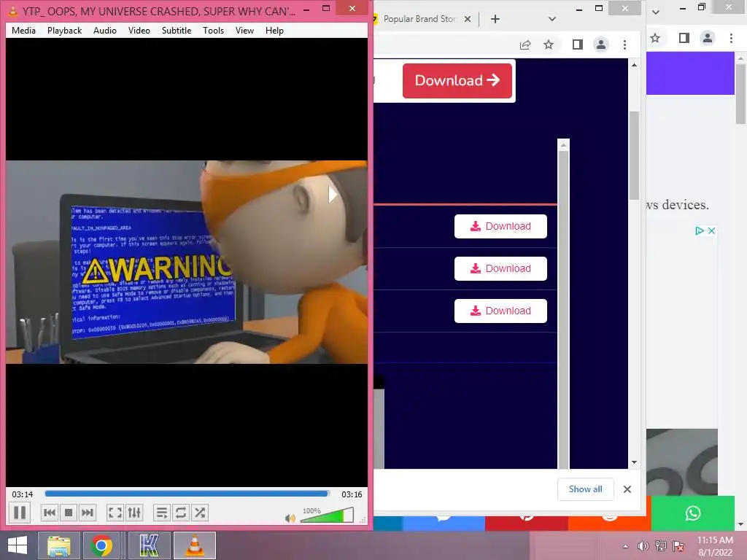Share via WhatsApp green button
747x560 pixels.
click(693, 513)
